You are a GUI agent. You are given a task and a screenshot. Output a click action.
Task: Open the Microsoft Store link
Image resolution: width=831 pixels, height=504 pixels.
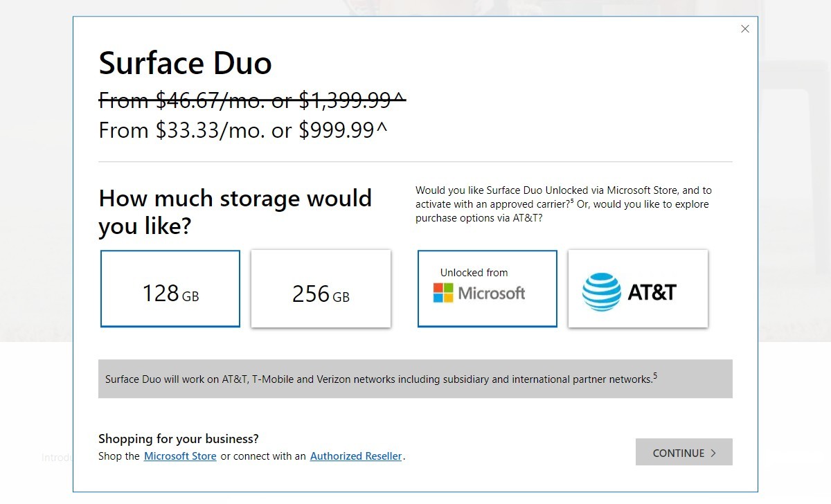click(180, 456)
